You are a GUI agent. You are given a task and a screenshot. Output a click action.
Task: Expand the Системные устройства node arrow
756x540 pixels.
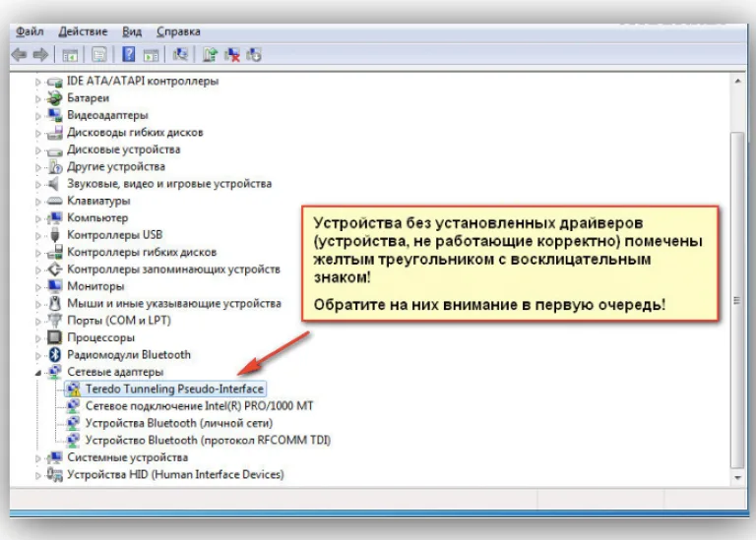tap(37, 458)
